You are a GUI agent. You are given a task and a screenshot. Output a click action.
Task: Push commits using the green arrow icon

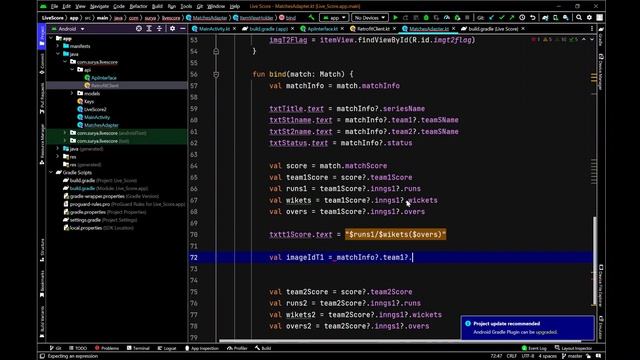click(512, 18)
